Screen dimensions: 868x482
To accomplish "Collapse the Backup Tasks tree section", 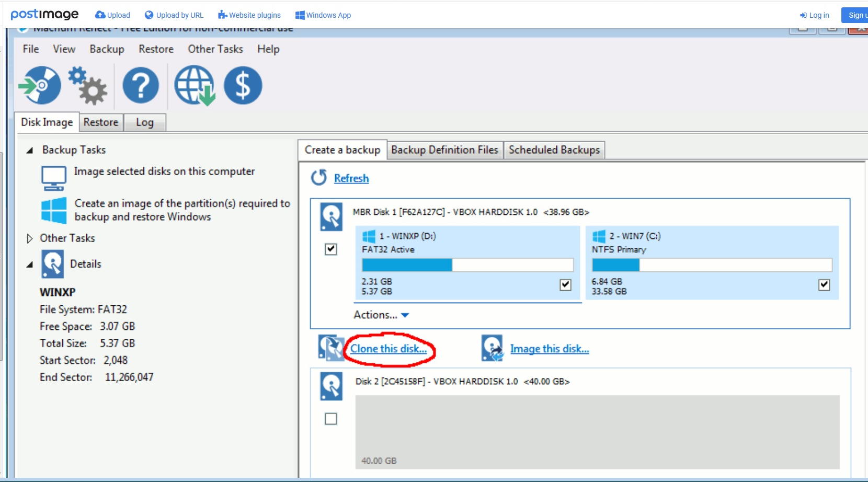I will pos(30,151).
